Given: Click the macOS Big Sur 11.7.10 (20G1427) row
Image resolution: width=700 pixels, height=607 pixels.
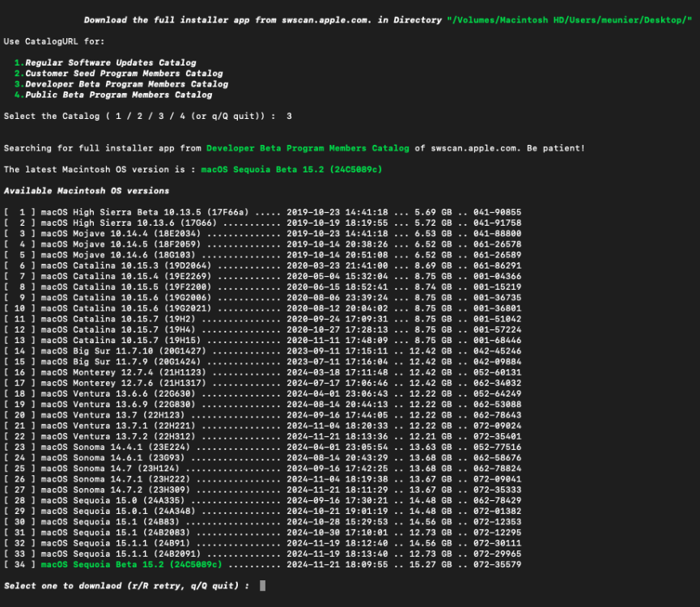Looking at the screenshot, I should click(262, 351).
